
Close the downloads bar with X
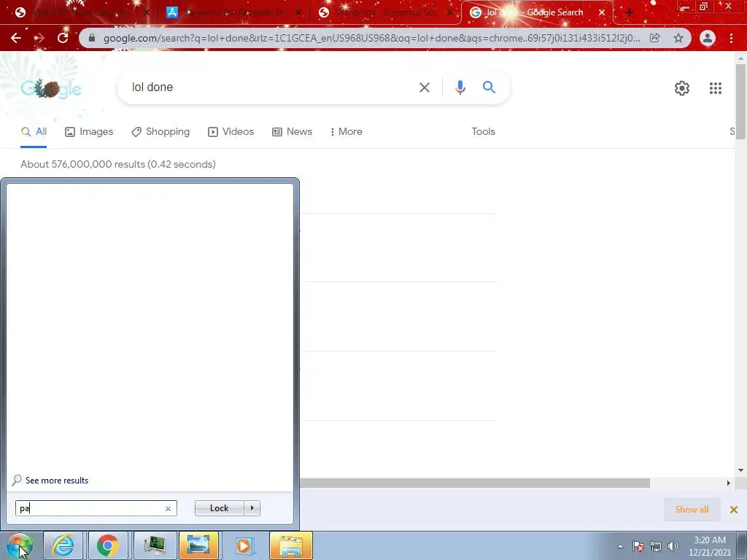pyautogui.click(x=734, y=510)
